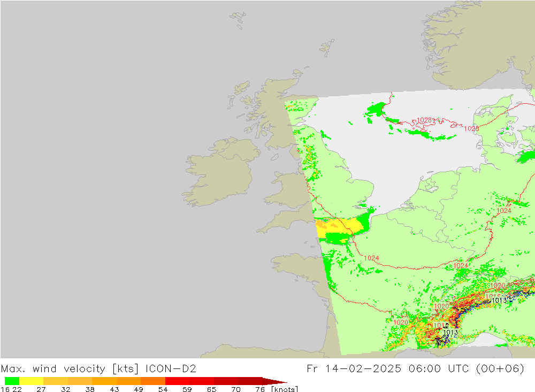Pick the legend swatch between 38 and 43
The height and width of the screenshot is (392, 535).
(104, 381)
